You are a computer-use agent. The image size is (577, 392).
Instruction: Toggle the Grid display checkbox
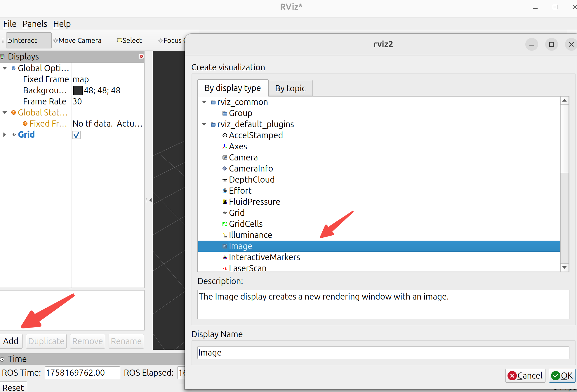pos(77,135)
